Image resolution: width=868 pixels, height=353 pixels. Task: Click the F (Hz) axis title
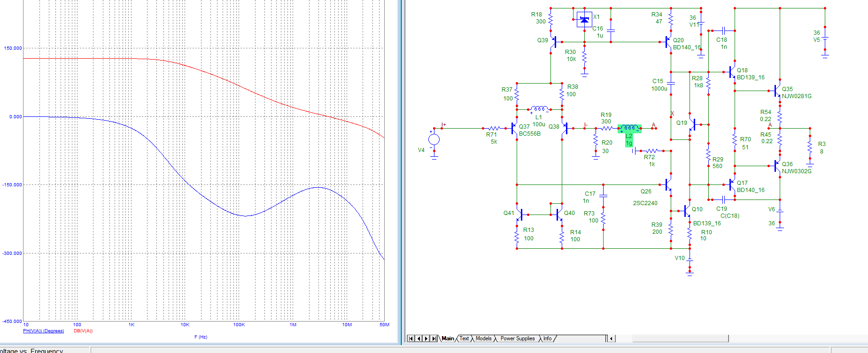coord(201,337)
